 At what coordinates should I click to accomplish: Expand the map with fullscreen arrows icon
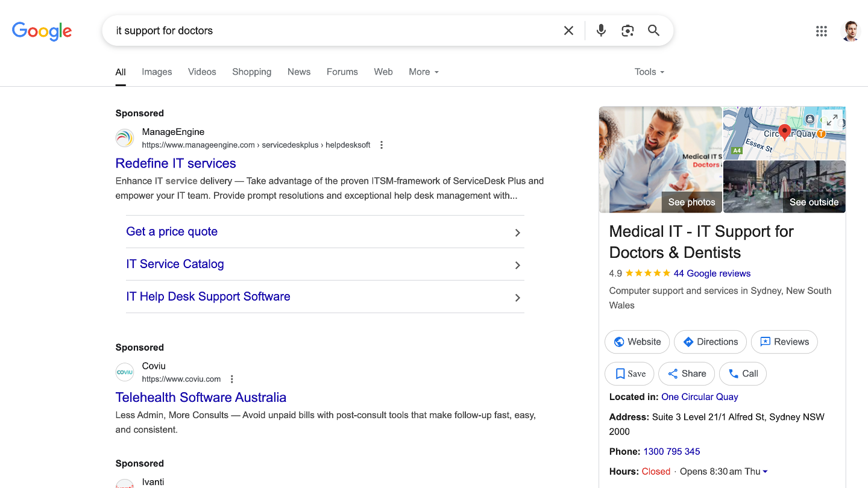pyautogui.click(x=832, y=120)
